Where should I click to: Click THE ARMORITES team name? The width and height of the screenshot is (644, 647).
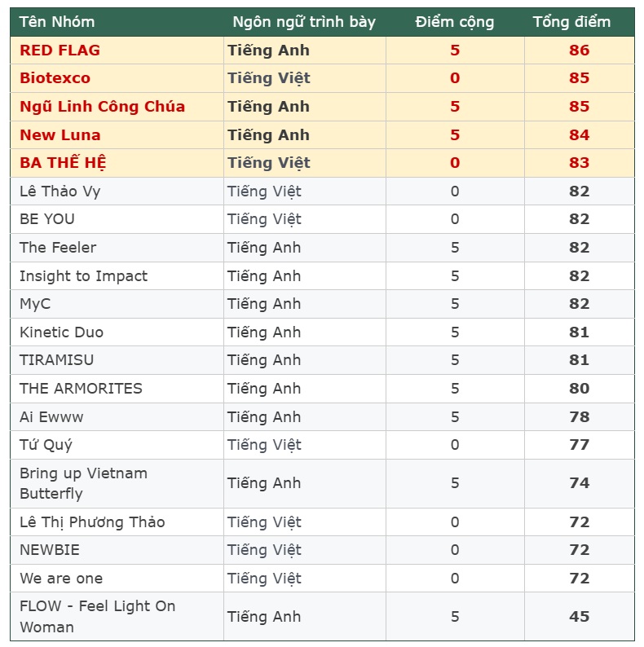[x=81, y=389]
